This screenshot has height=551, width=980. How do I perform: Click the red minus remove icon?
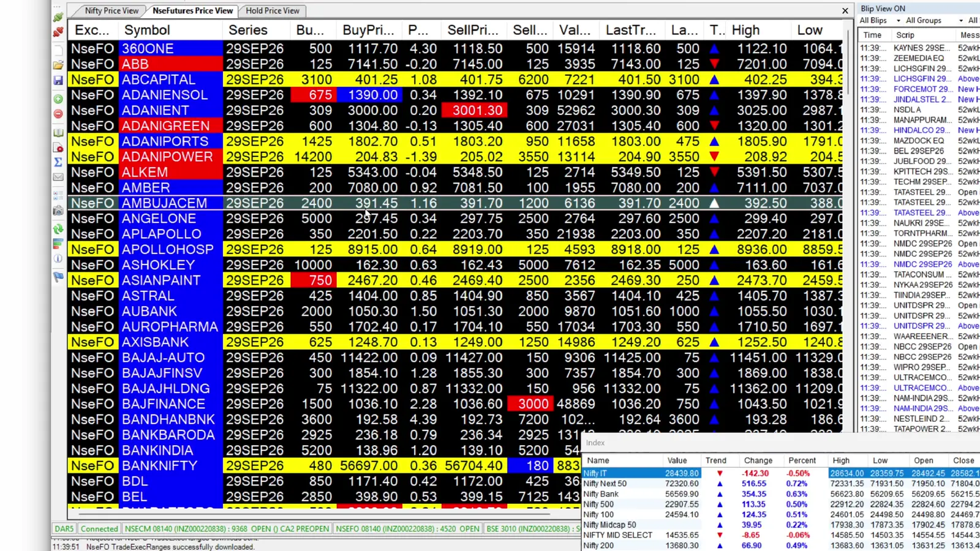click(x=58, y=114)
